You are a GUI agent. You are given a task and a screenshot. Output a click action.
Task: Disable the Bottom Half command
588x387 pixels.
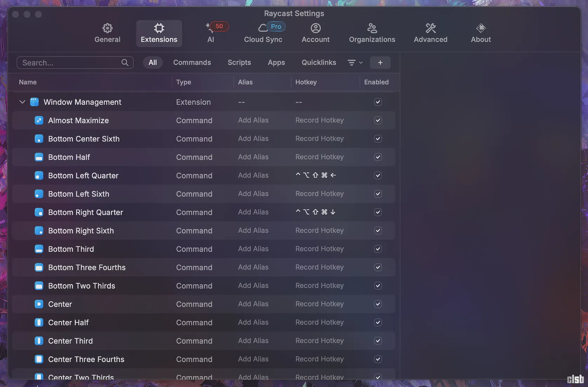(378, 157)
